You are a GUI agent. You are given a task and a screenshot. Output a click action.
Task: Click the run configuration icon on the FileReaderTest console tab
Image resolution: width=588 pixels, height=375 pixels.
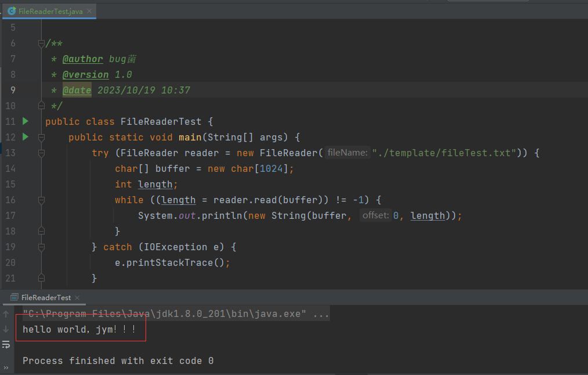pyautogui.click(x=14, y=297)
